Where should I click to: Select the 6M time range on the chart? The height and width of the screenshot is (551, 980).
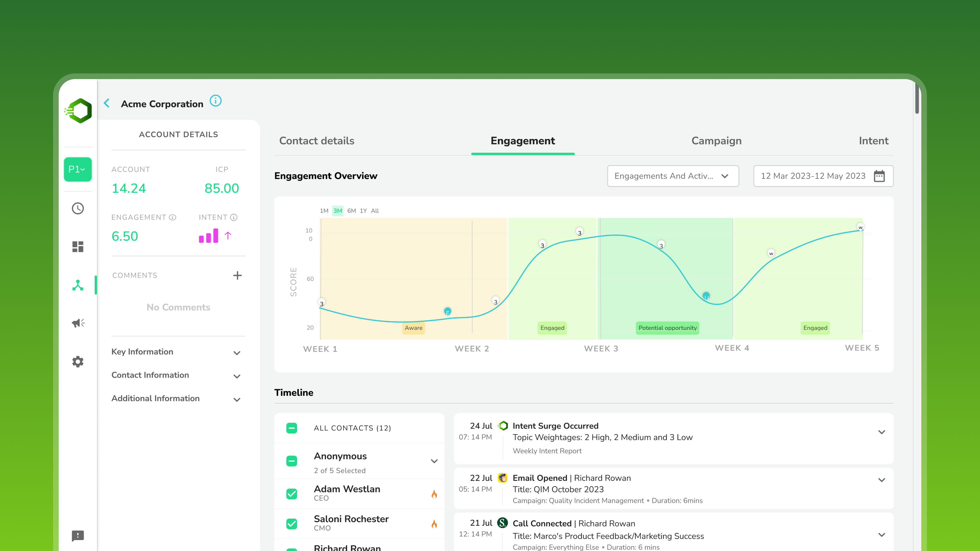pyautogui.click(x=351, y=211)
